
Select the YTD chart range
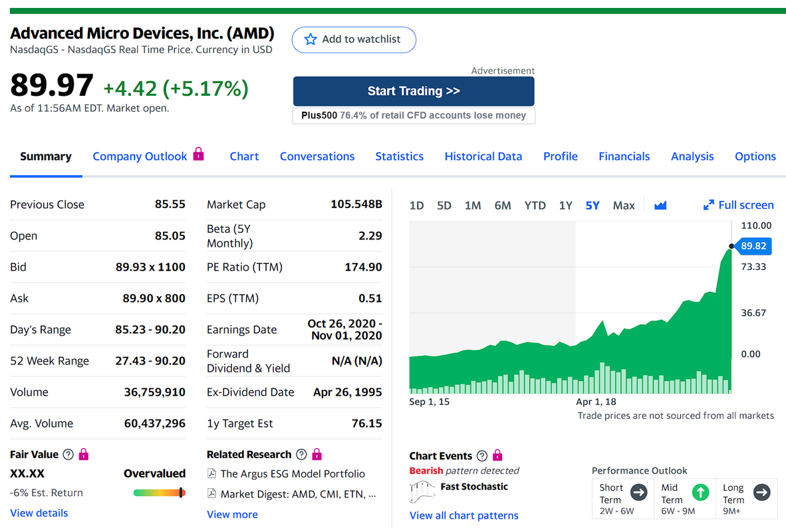[535, 205]
